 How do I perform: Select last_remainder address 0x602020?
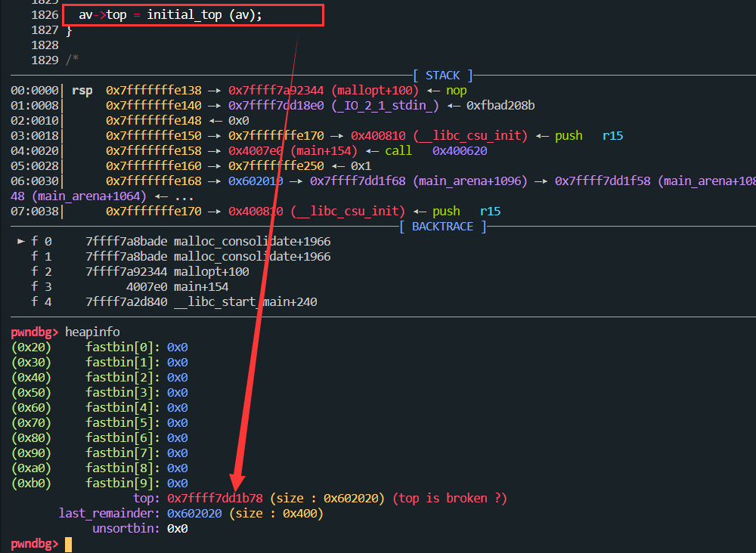(x=194, y=514)
